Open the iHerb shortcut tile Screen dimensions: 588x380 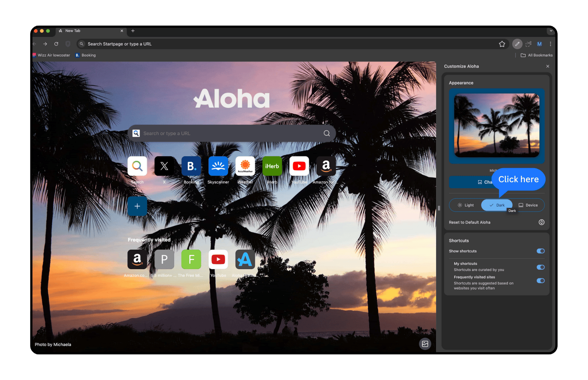point(272,166)
